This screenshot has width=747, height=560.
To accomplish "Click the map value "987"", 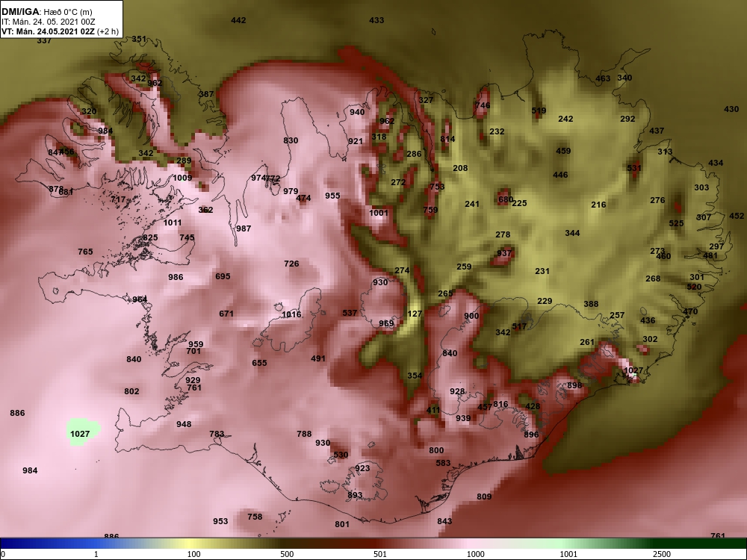I will [244, 228].
